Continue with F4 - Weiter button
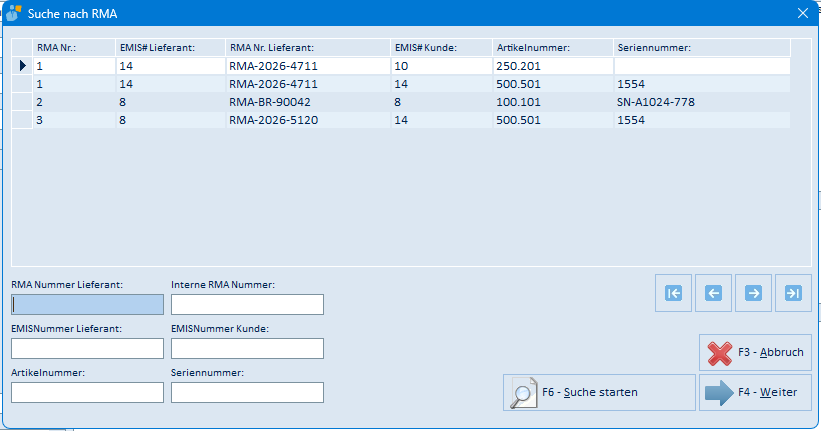This screenshot has width=821, height=431. (755, 392)
